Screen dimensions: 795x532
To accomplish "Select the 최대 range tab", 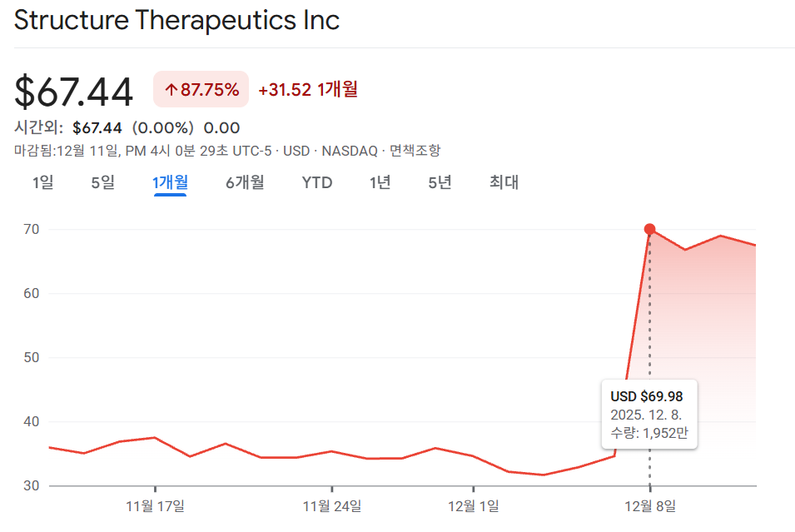I will coord(504,182).
